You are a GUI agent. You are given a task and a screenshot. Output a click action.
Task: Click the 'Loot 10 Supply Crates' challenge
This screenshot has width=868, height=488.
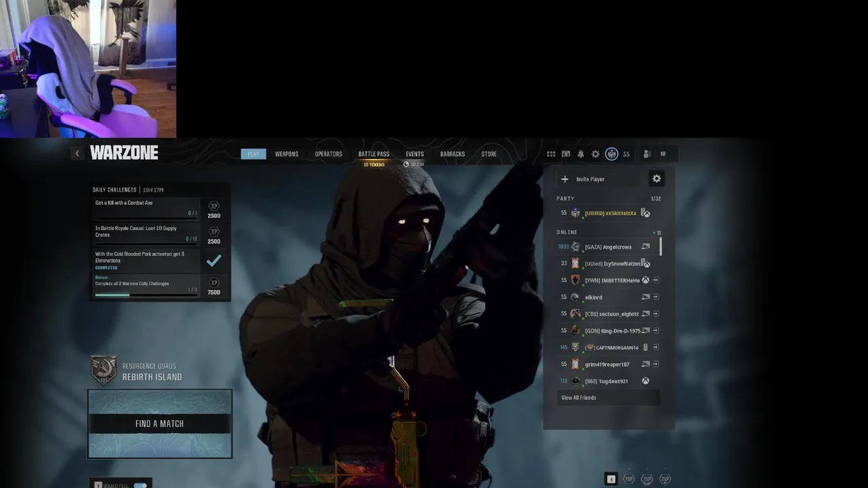147,234
